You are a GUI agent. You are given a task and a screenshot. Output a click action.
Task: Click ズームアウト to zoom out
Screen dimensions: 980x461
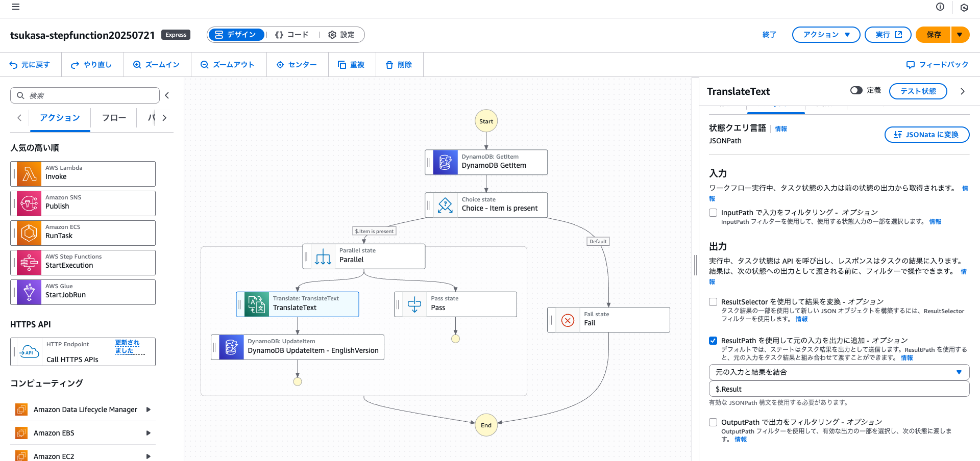[228, 65]
